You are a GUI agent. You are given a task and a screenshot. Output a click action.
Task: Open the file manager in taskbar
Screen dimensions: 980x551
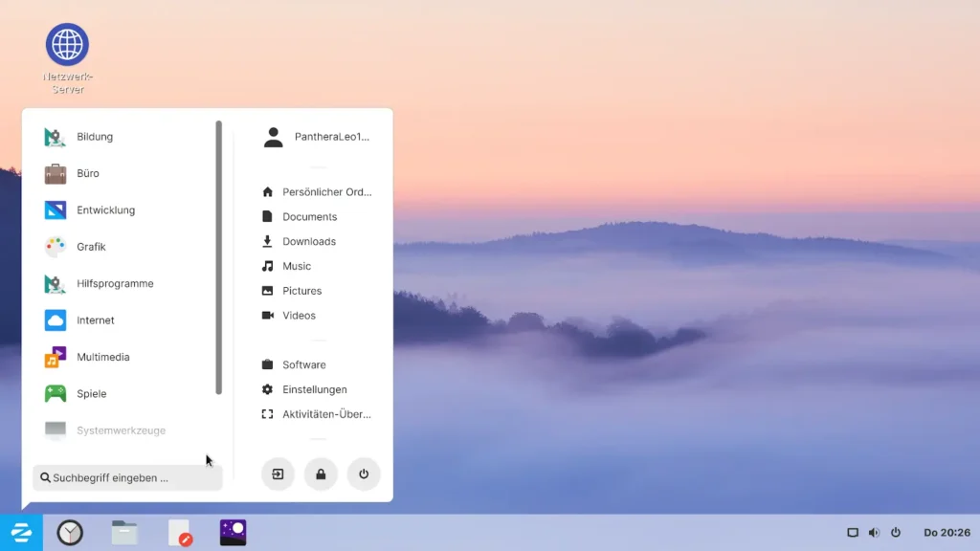(x=124, y=533)
